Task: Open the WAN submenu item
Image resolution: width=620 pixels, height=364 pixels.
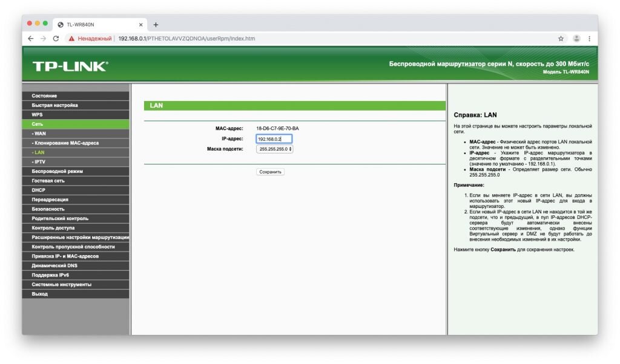Action: (76, 134)
